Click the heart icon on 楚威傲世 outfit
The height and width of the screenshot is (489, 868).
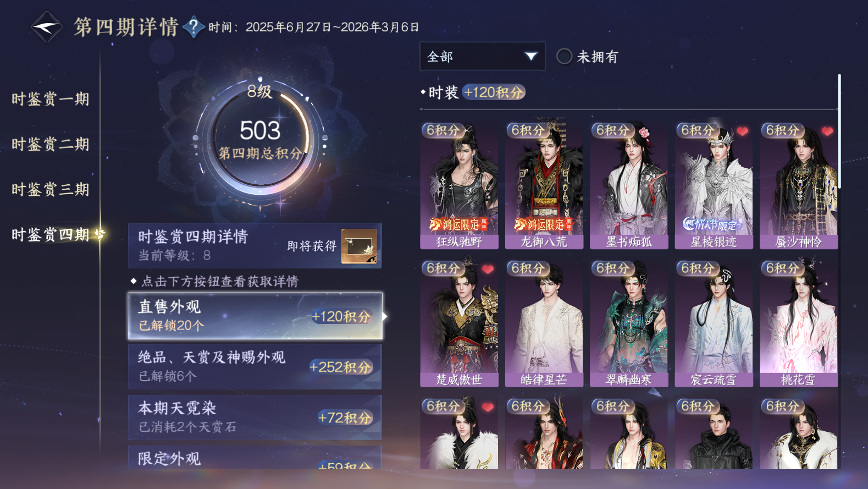(x=488, y=270)
